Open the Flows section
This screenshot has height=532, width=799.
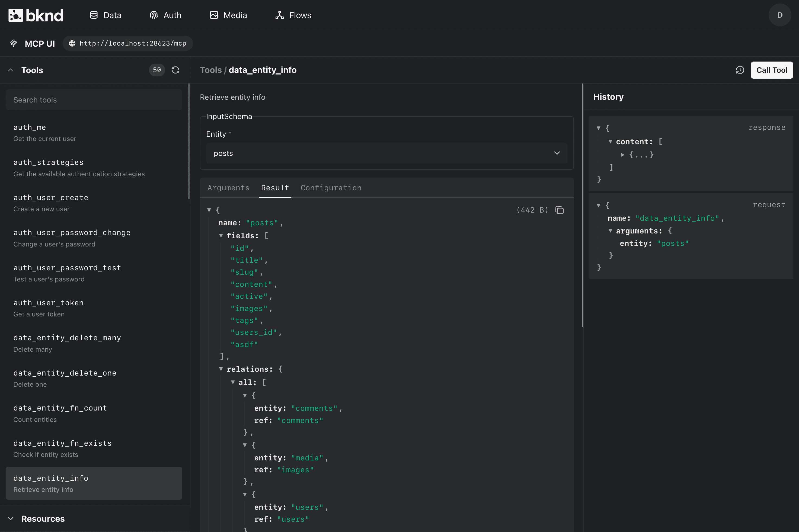[x=293, y=15]
